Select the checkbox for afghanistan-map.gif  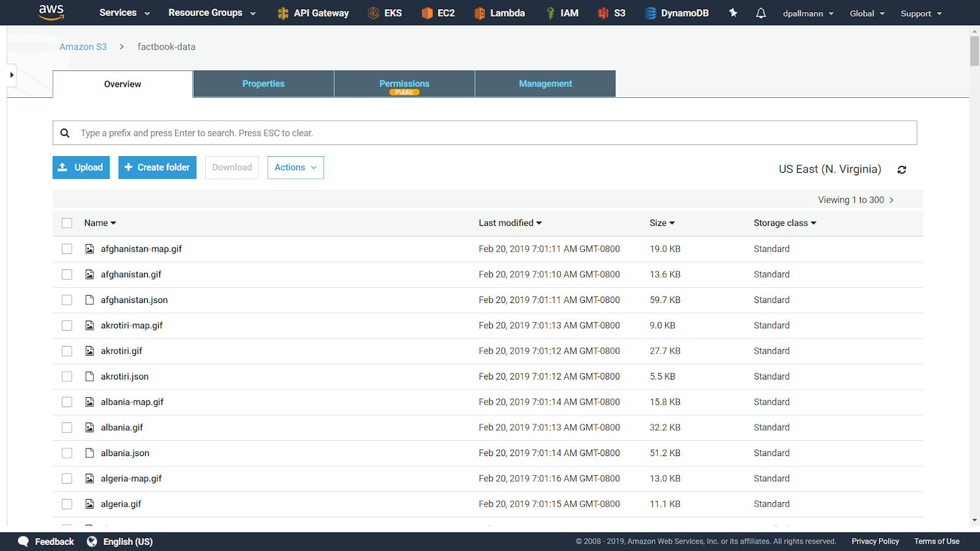pyautogui.click(x=67, y=249)
